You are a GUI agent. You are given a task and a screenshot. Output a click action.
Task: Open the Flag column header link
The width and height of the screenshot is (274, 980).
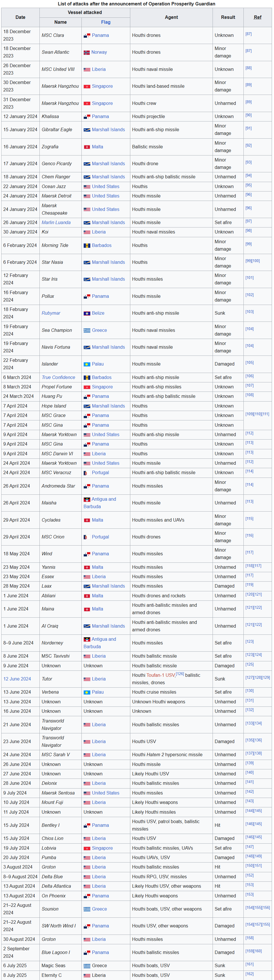[106, 23]
